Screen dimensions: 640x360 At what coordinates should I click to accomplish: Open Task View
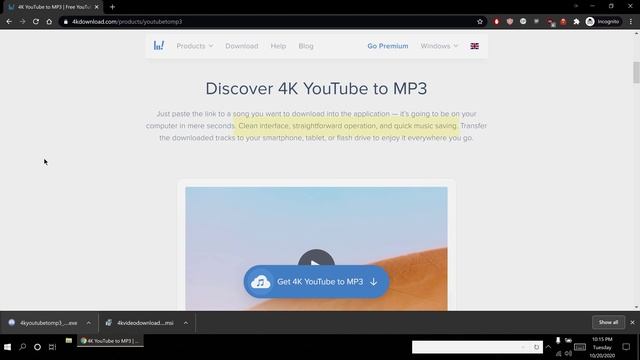click(x=52, y=347)
